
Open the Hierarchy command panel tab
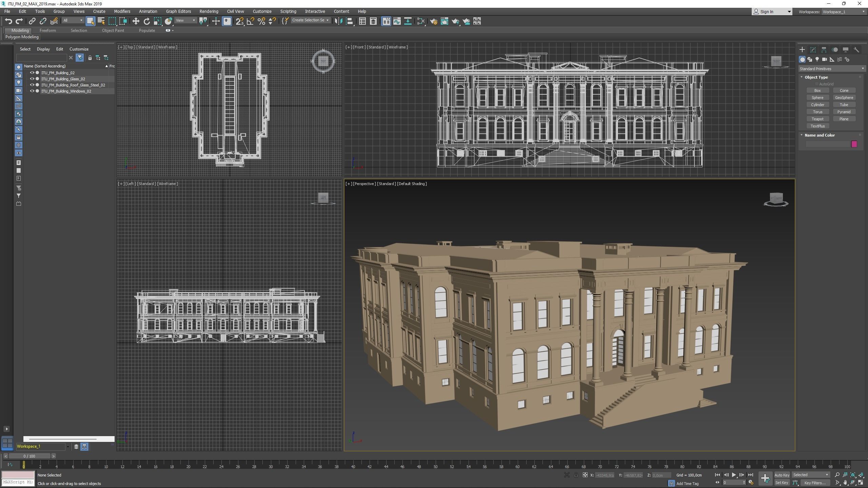point(824,50)
